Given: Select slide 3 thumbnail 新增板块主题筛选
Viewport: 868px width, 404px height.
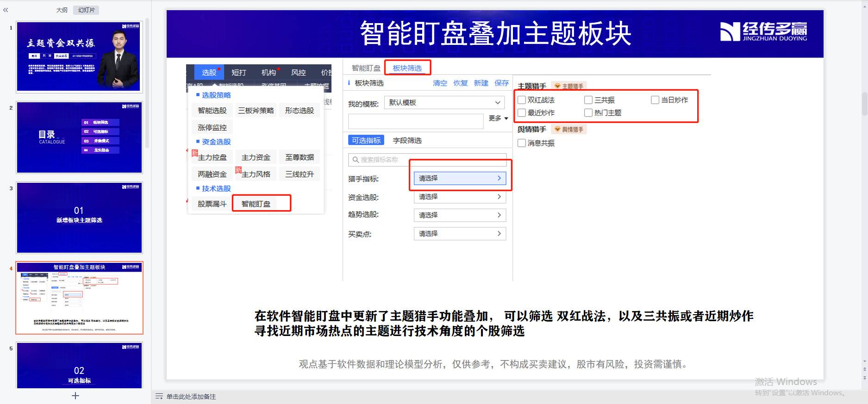Looking at the screenshot, I should click(79, 218).
